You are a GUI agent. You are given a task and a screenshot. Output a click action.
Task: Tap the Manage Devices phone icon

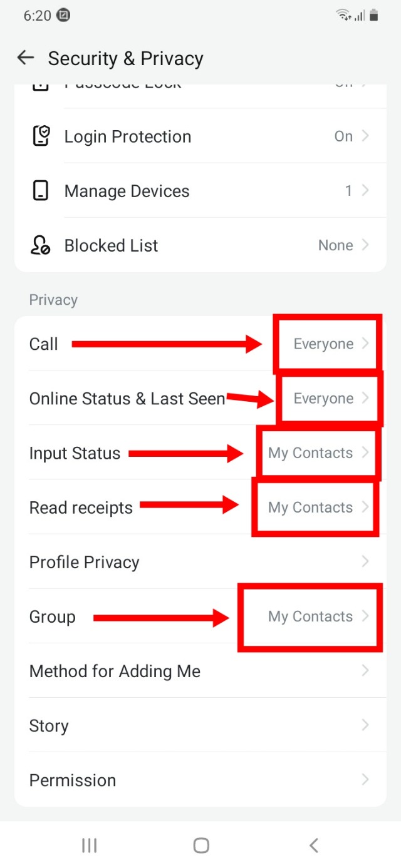click(x=41, y=191)
